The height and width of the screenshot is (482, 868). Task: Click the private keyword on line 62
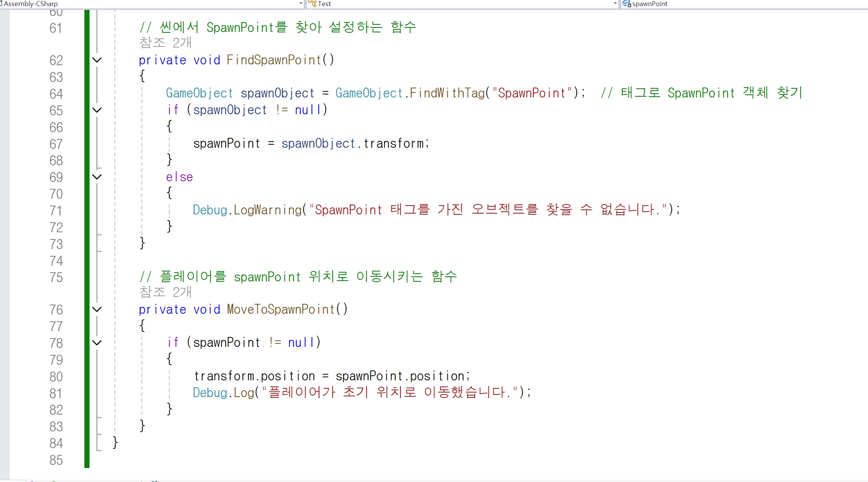[x=163, y=60]
